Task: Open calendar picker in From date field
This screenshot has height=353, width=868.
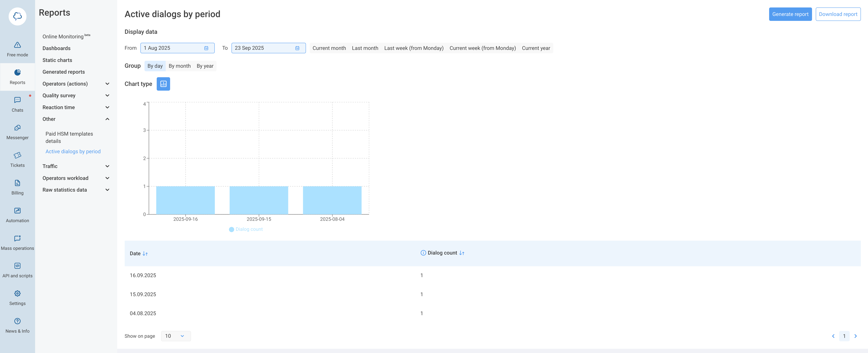Action: click(206, 48)
